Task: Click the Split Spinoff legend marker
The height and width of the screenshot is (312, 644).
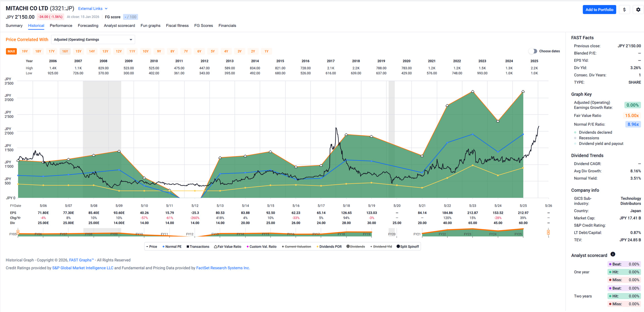Action: click(x=398, y=247)
